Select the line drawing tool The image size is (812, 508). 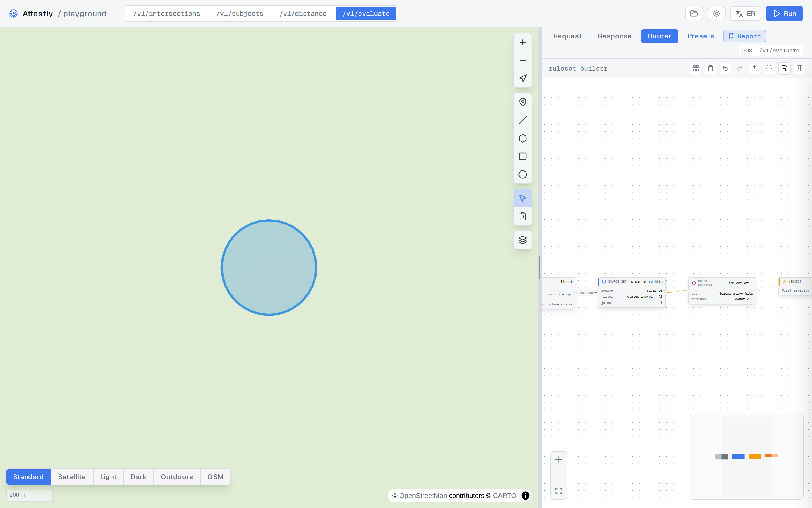coord(522,120)
